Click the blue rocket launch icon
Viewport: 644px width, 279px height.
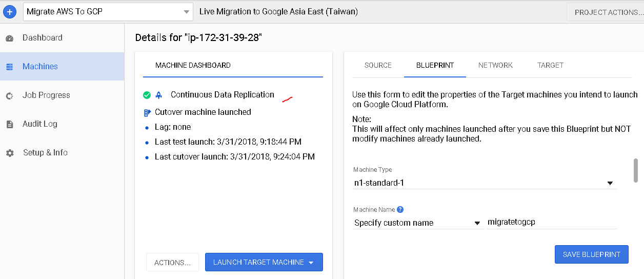pyautogui.click(x=159, y=95)
